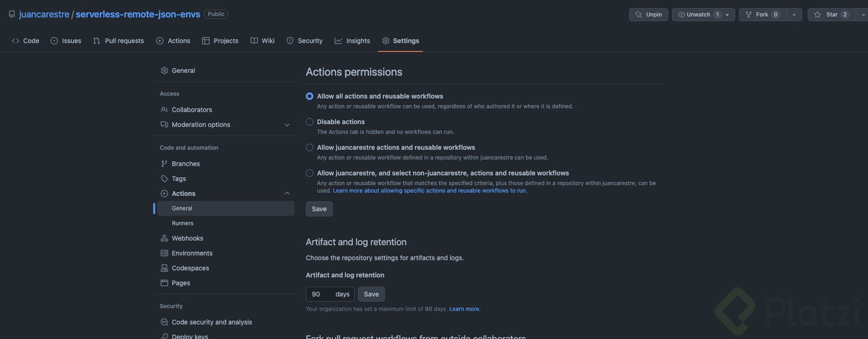Viewport: 868px width, 339px height.
Task: Click the Pull requests branch icon
Action: coord(96,41)
